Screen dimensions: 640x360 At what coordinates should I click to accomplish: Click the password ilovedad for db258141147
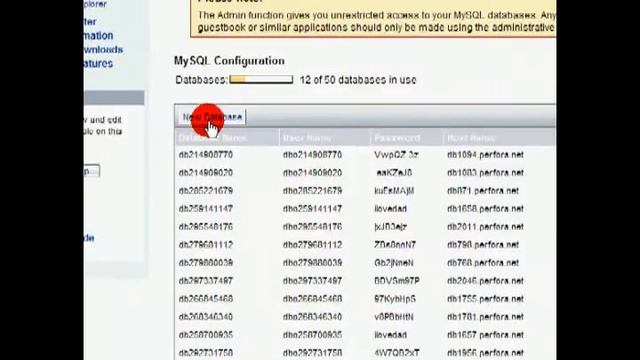390,209
